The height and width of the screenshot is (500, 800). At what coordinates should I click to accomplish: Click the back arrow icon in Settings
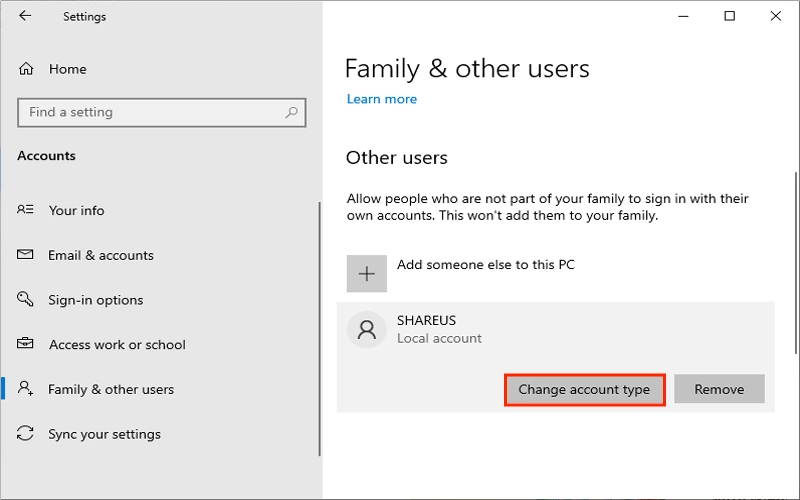click(24, 16)
